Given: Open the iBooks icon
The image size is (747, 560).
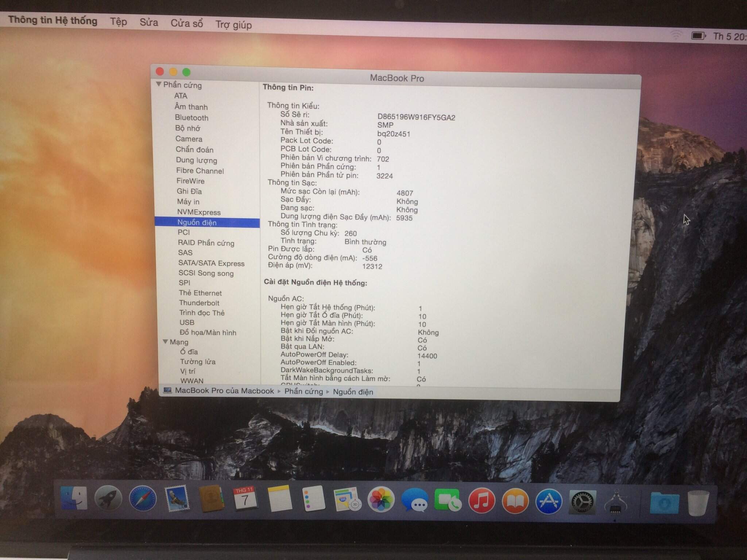Looking at the screenshot, I should (515, 501).
